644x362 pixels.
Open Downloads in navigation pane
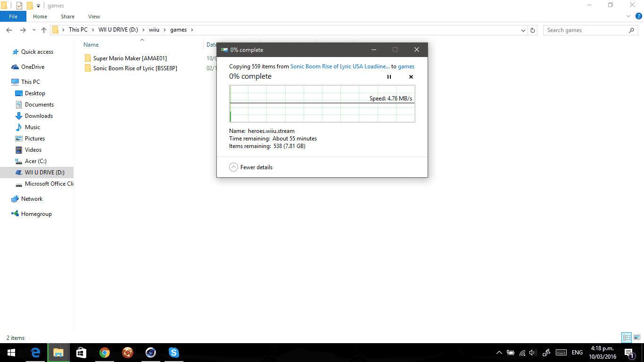click(34, 116)
